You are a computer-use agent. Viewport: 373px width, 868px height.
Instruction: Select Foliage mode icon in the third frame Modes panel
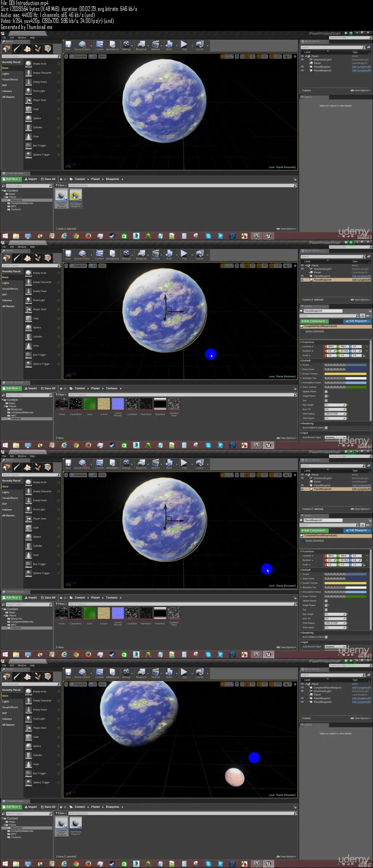click(38, 467)
